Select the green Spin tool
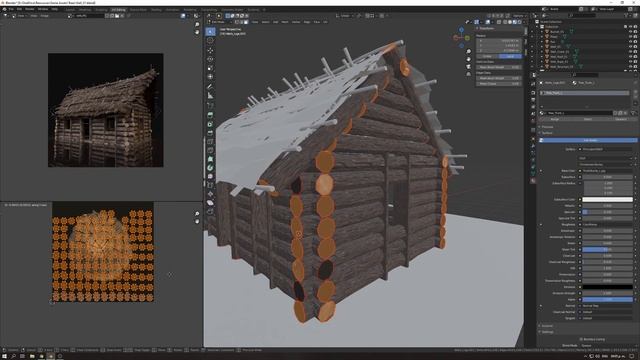This screenshot has width=640, height=360. coord(210,168)
